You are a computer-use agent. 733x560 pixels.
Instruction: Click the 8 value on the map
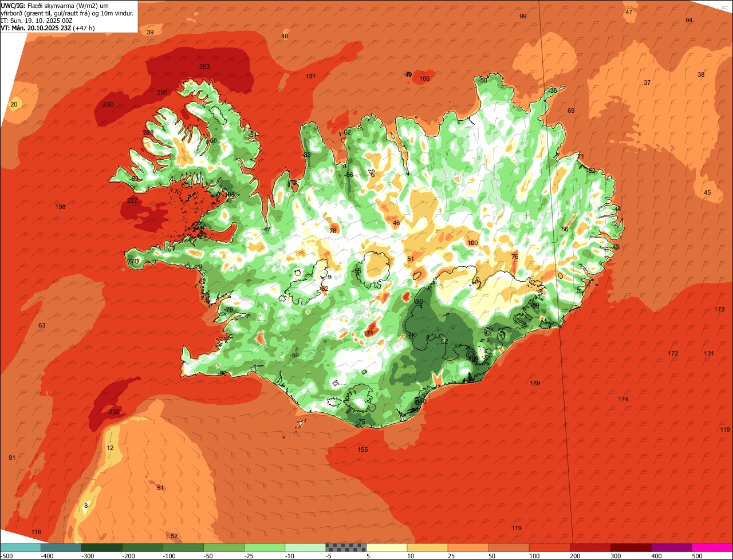pos(86,506)
